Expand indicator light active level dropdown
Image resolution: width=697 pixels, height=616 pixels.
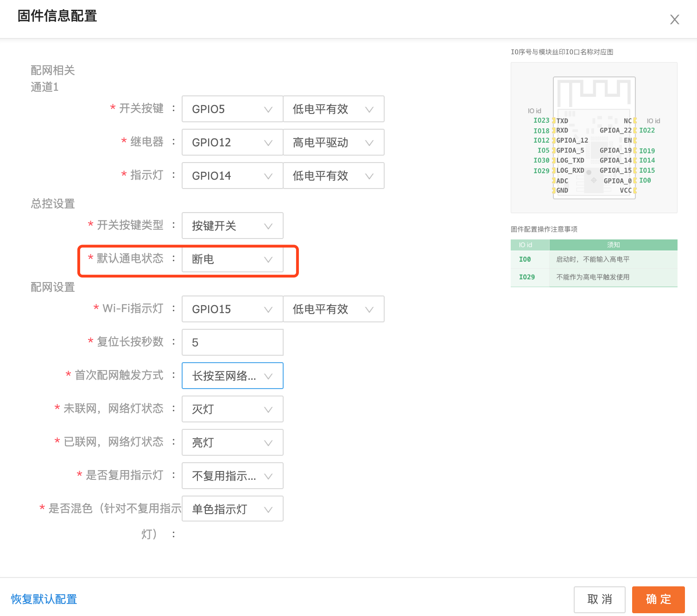[333, 176]
